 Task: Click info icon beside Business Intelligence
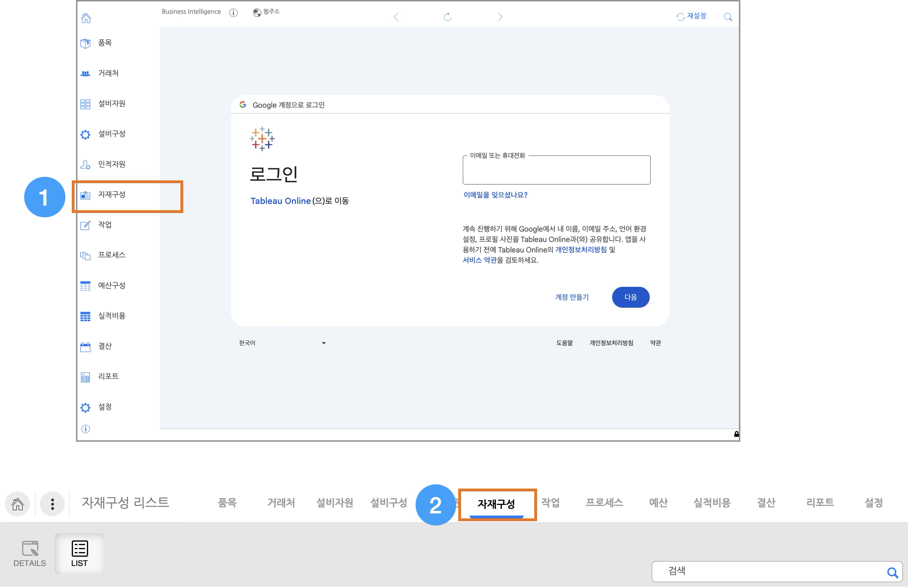pos(233,12)
